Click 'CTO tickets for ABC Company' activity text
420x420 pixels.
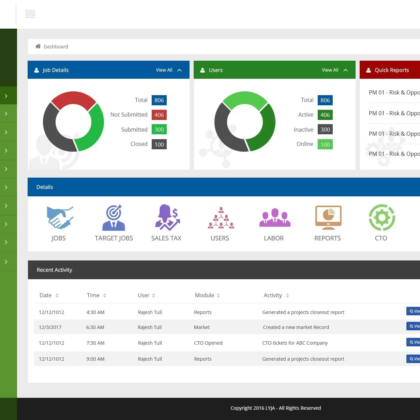click(x=295, y=343)
